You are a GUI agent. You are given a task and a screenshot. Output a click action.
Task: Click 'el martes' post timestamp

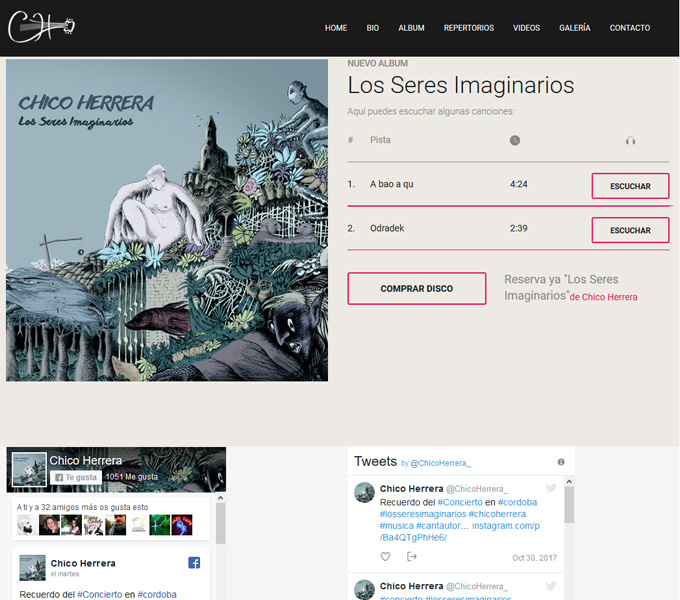tap(65, 574)
